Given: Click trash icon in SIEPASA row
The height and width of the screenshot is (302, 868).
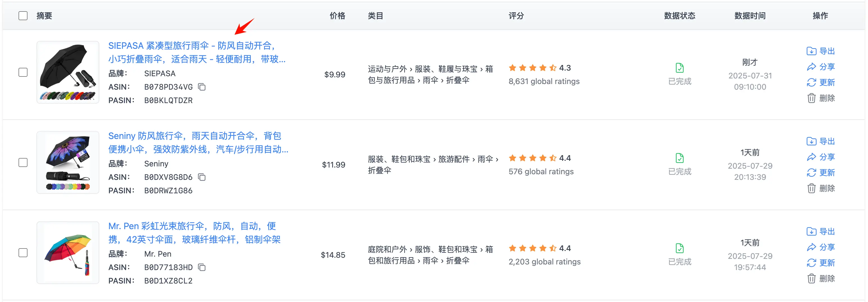Looking at the screenshot, I should coord(811,98).
